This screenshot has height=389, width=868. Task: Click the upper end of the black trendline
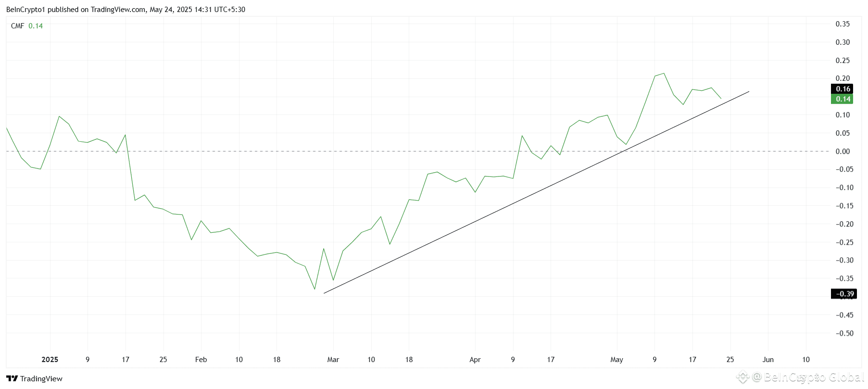coord(749,91)
